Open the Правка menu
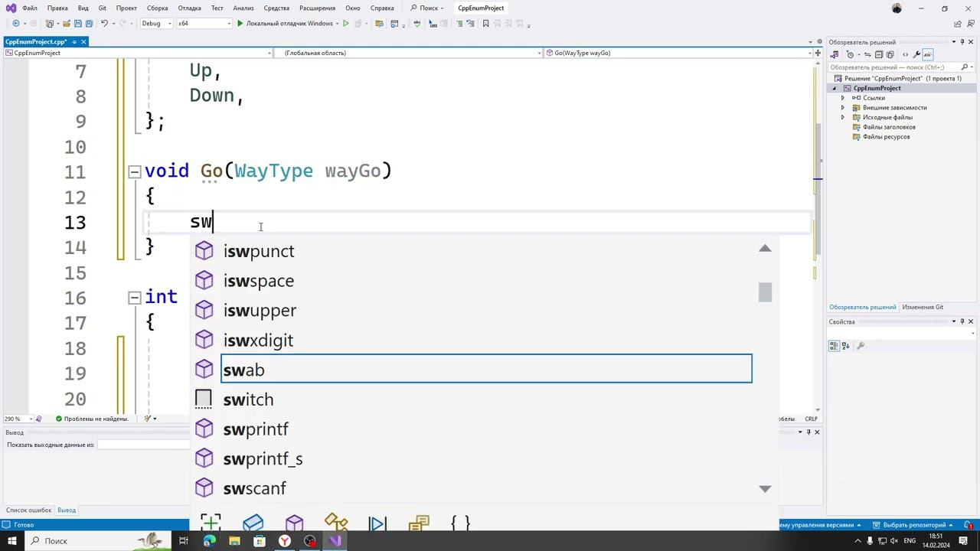The image size is (980, 551). (x=57, y=8)
